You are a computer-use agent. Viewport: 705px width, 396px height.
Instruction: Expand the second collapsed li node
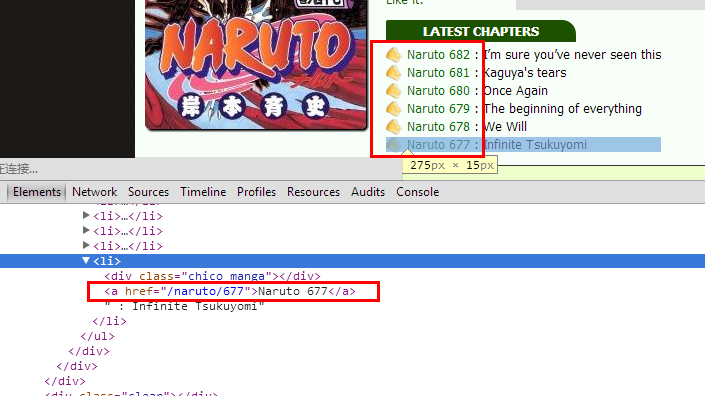(86, 231)
